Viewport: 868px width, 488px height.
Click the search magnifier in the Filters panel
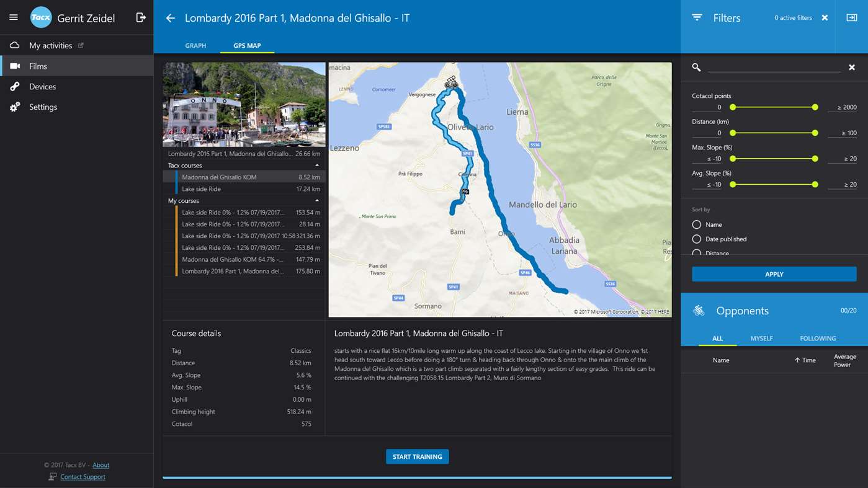click(696, 66)
